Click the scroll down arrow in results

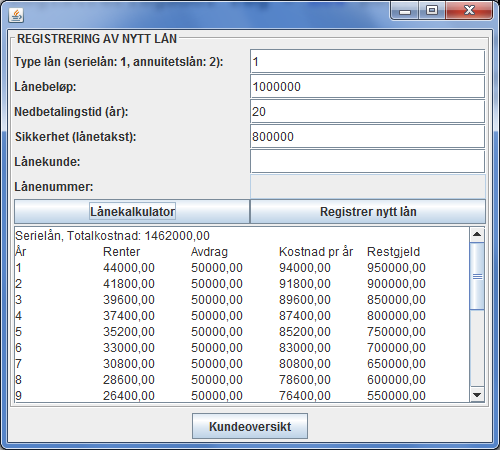(x=477, y=395)
